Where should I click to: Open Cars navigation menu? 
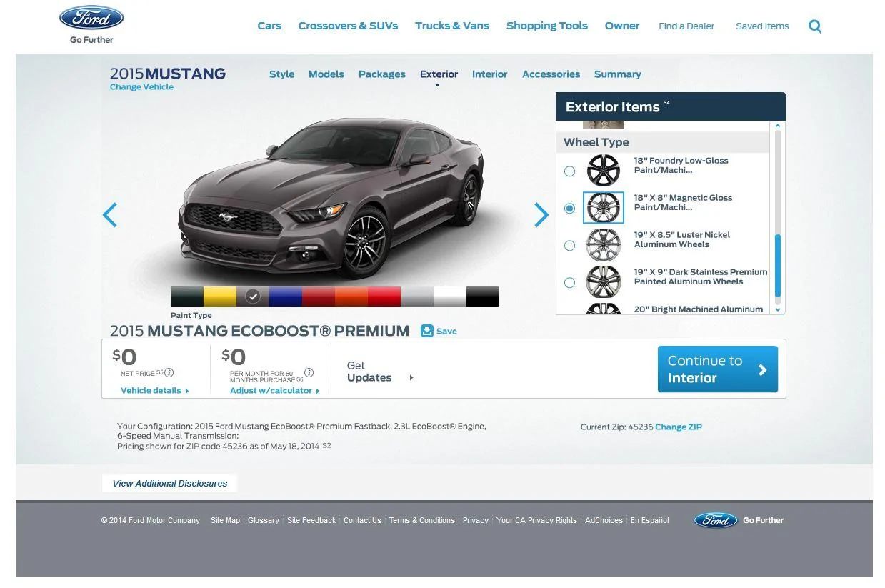click(x=269, y=26)
